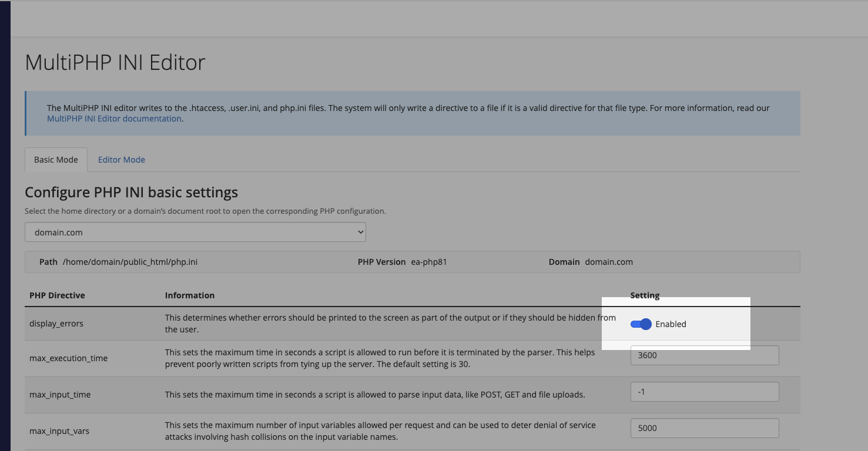Image resolution: width=868 pixels, height=451 pixels.
Task: Open the MultiPHP INI Editor documentation link
Action: click(114, 119)
